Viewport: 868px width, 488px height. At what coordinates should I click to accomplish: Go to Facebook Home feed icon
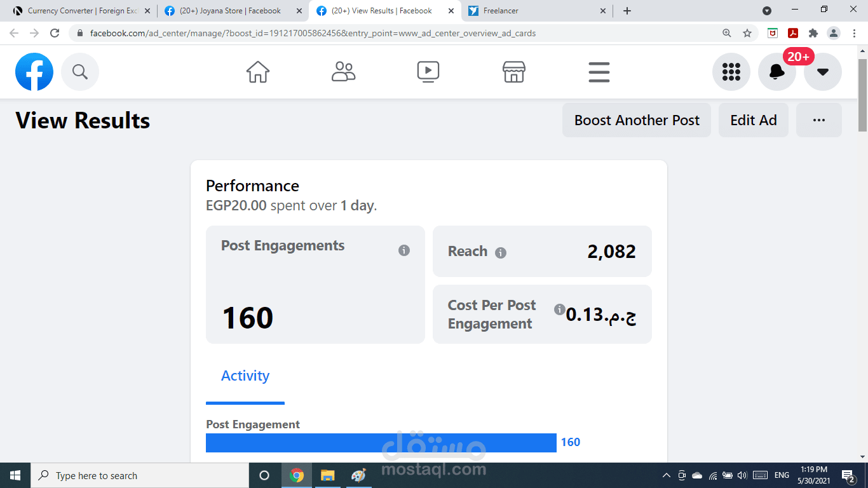click(258, 72)
